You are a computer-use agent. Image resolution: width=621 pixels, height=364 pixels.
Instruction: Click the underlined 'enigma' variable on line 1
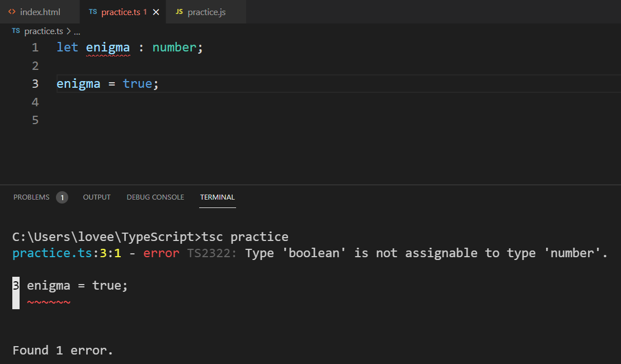click(108, 48)
